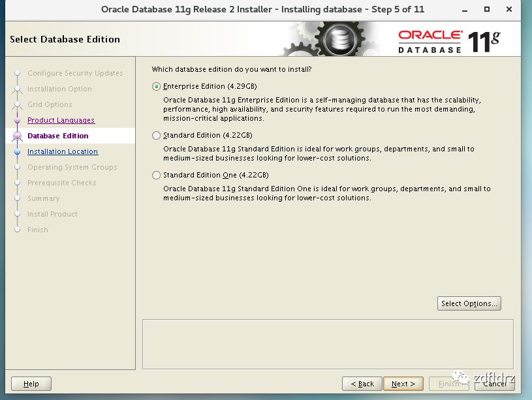Viewport: 532px width, 400px height.
Task: Click the Operating System Groups step
Action: coord(72,167)
